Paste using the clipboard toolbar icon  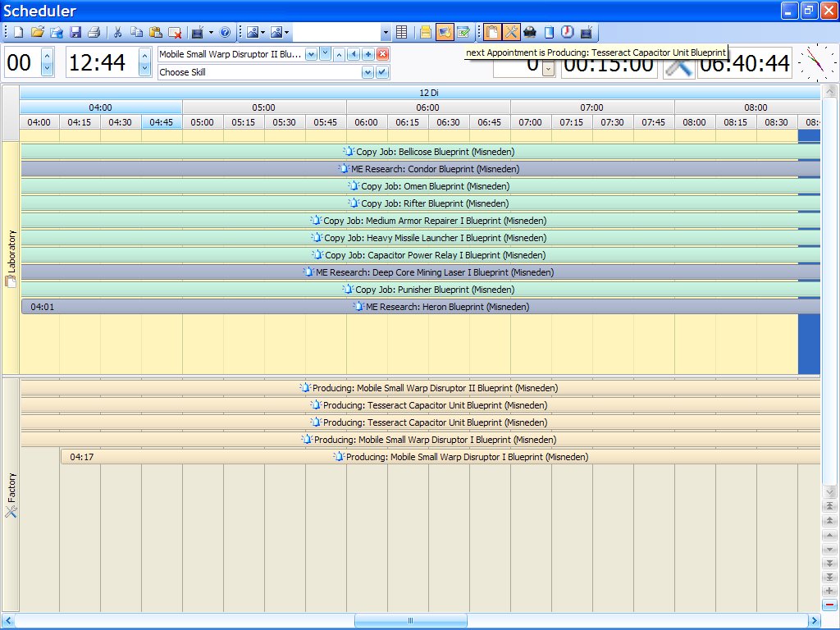[155, 33]
